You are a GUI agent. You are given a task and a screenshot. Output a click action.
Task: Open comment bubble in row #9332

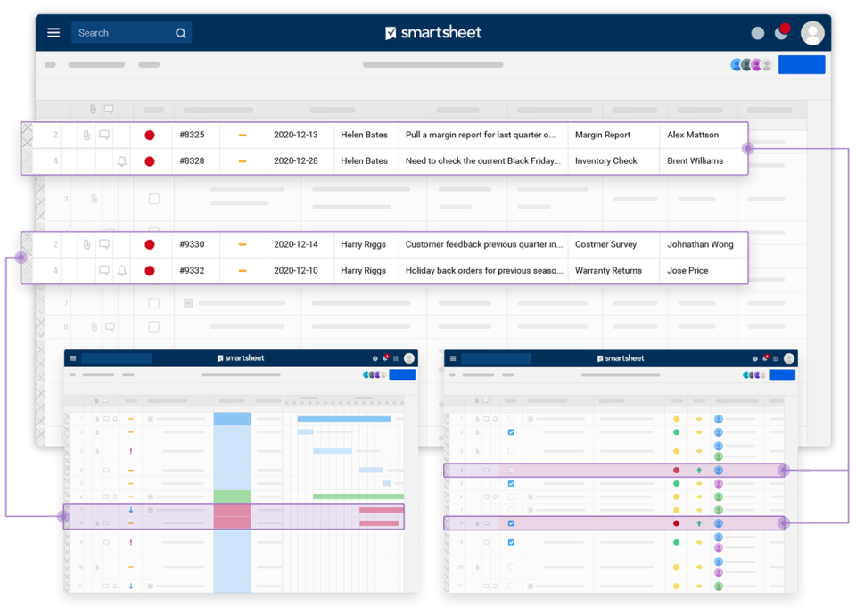click(104, 270)
